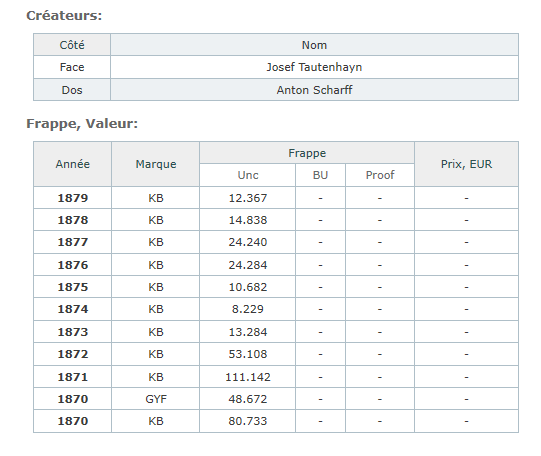Select the BU sub-header
Viewport: 541px width, 456px height.
tap(320, 175)
